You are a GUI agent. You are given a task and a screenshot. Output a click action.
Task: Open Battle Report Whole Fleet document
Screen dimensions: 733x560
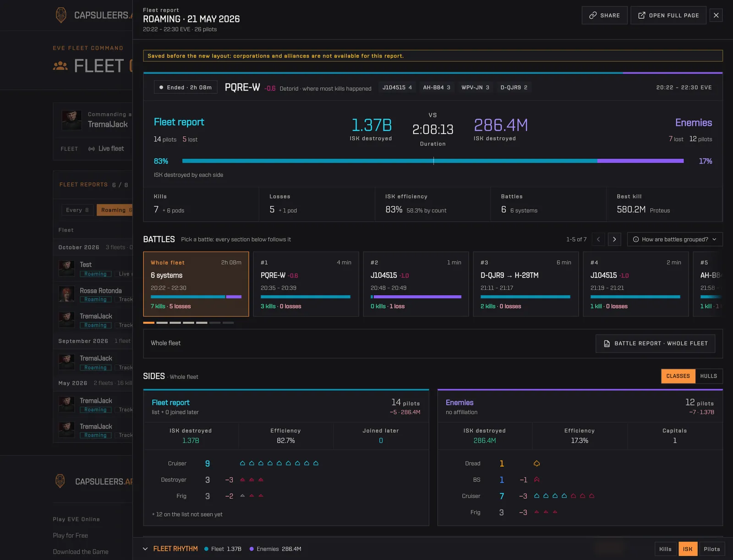pos(655,343)
